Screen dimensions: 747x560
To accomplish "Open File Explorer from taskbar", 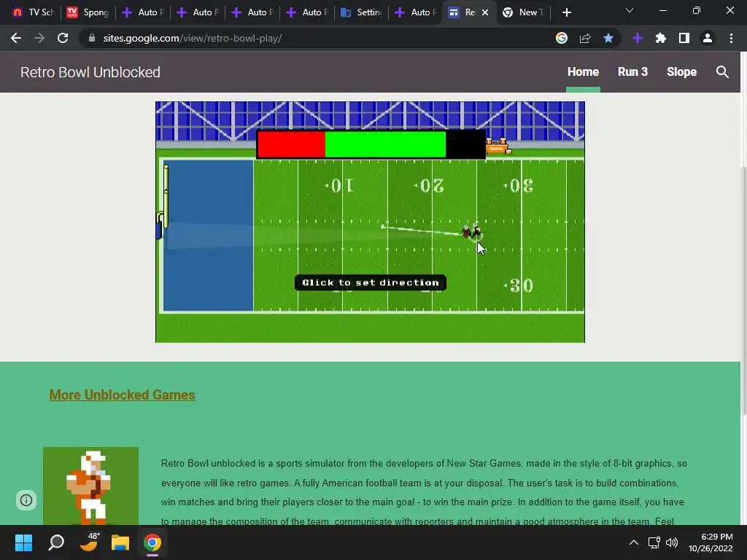I will [x=120, y=542].
